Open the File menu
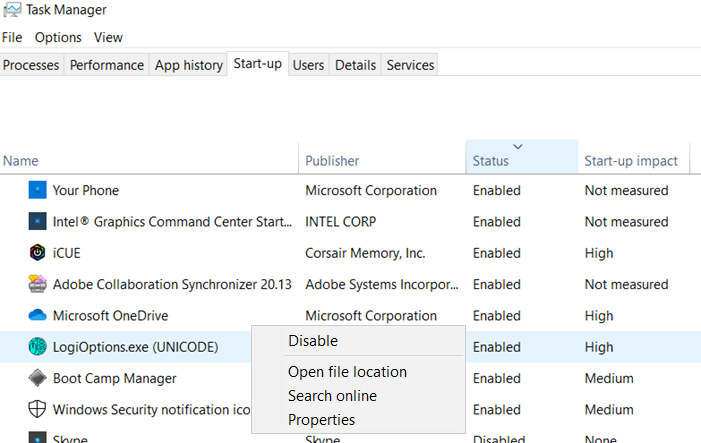 (12, 37)
